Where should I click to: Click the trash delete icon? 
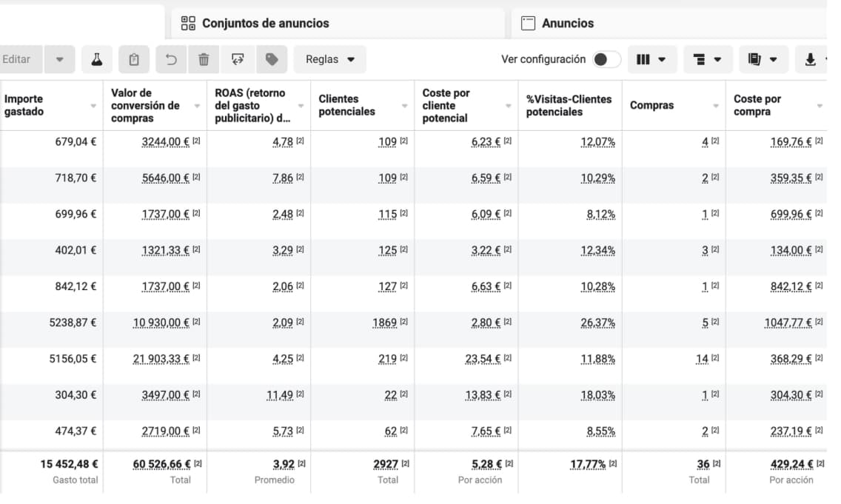[x=204, y=59]
